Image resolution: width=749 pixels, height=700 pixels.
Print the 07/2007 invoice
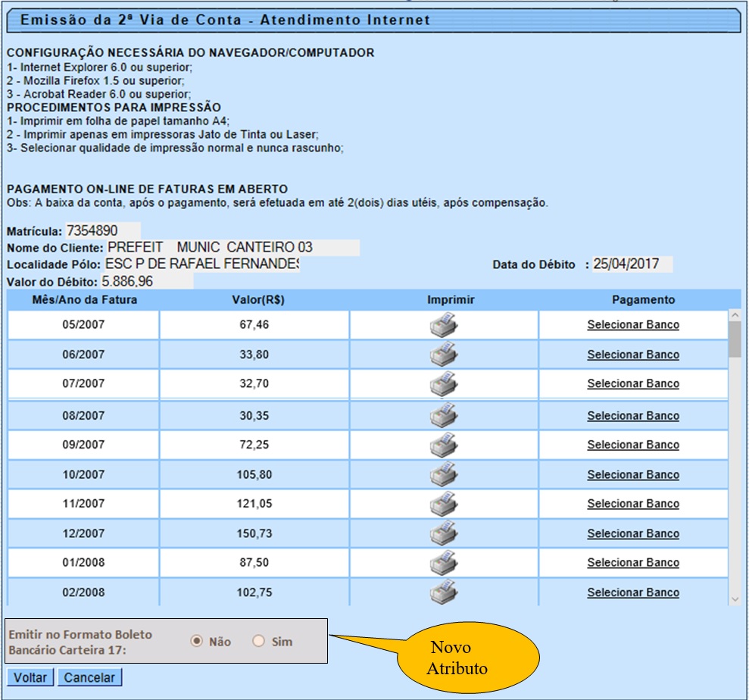[x=444, y=384]
